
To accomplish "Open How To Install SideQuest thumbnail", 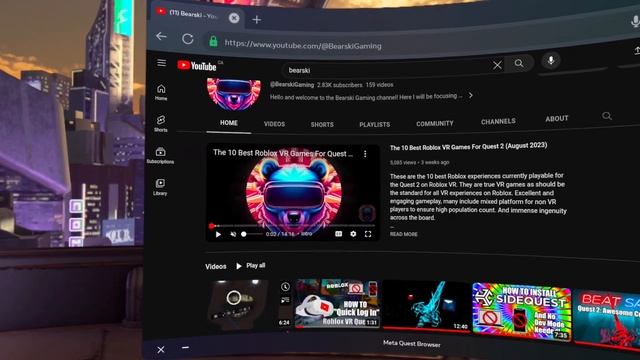I will tap(521, 311).
